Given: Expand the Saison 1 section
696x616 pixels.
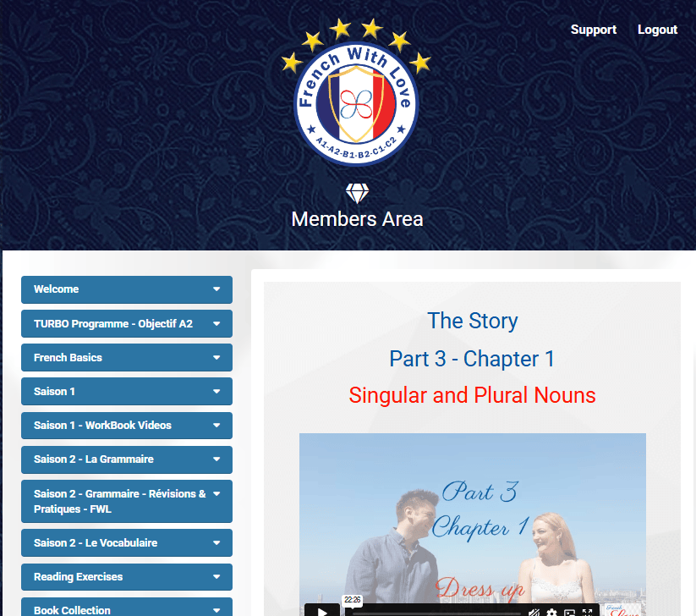Looking at the screenshot, I should click(x=127, y=391).
